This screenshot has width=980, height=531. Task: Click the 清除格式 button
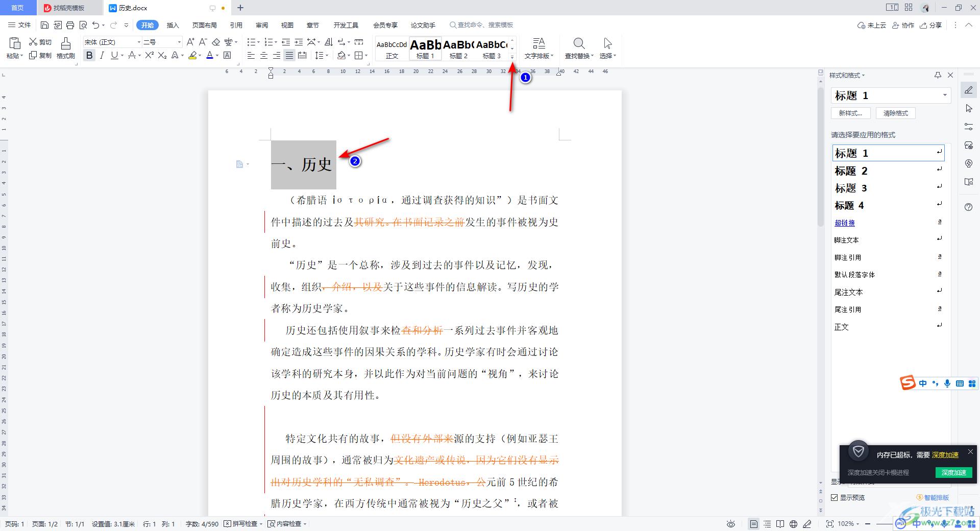coord(896,113)
